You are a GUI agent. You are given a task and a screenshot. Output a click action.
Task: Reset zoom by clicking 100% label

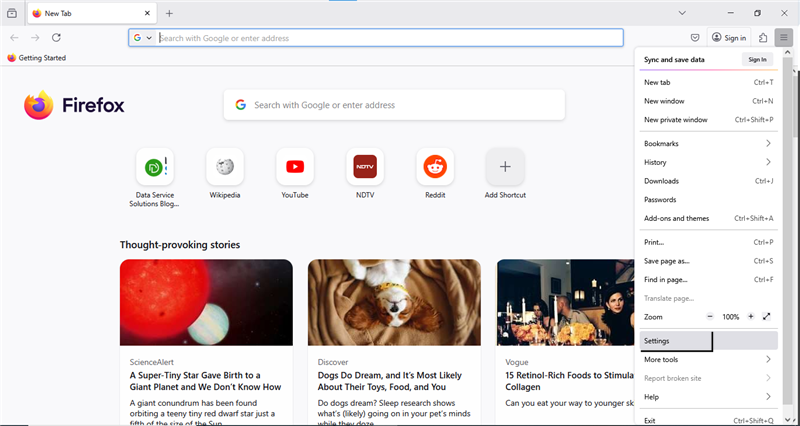tap(731, 317)
